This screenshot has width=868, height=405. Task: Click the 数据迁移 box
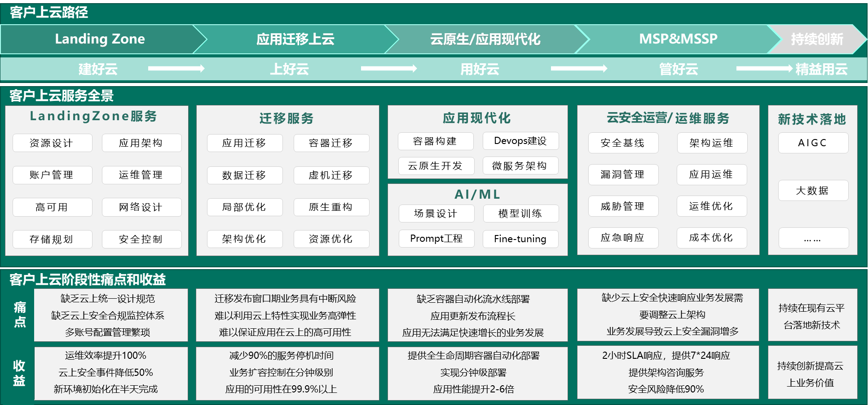(x=245, y=175)
